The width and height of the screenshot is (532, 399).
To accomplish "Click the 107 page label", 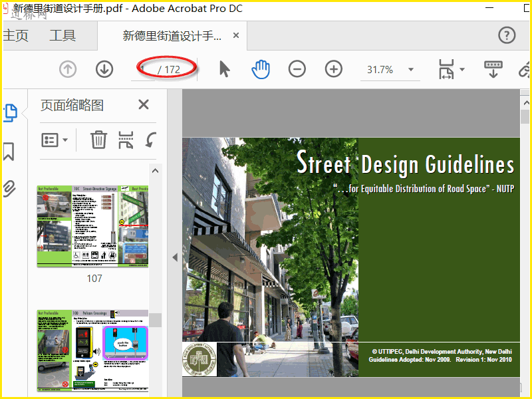I will tap(94, 279).
